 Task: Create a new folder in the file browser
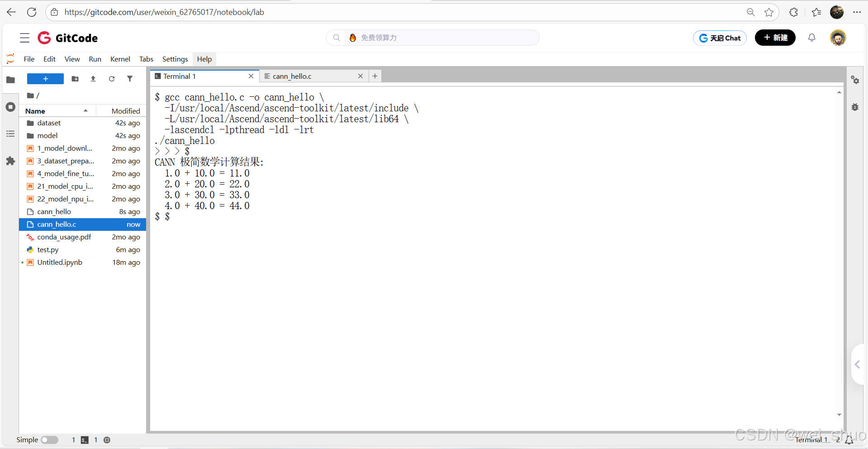(75, 79)
